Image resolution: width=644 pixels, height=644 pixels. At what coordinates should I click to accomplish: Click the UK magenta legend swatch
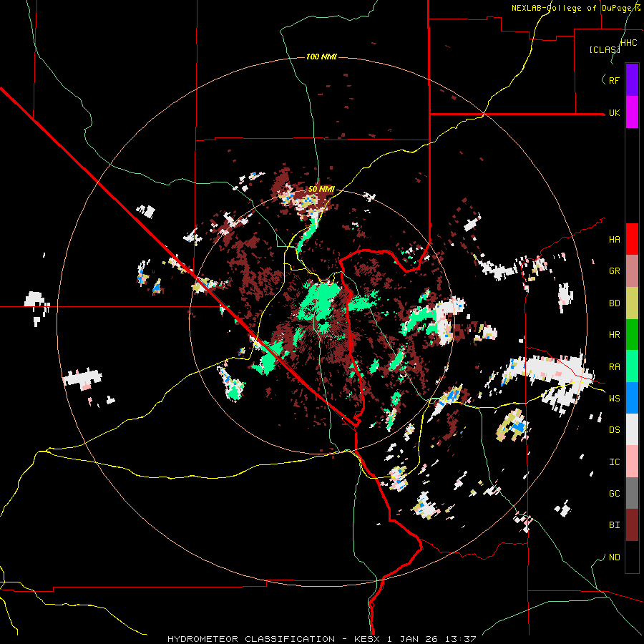[x=632, y=112]
